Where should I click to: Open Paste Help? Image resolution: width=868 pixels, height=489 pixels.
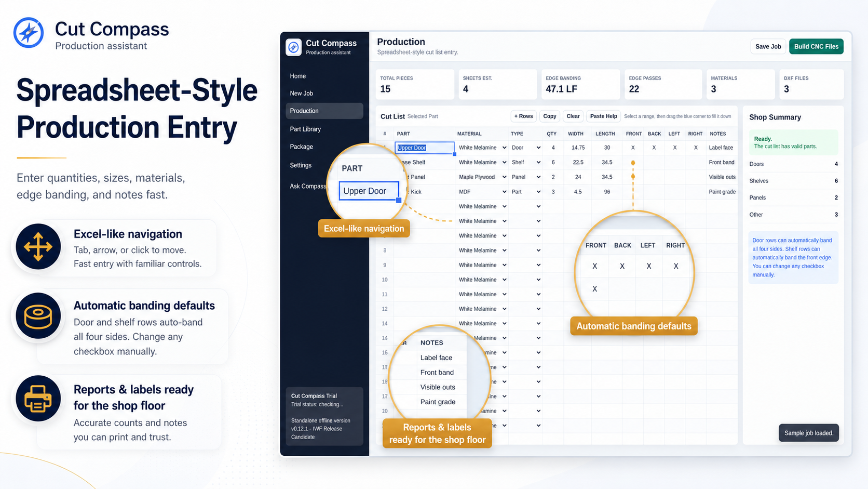pos(603,116)
